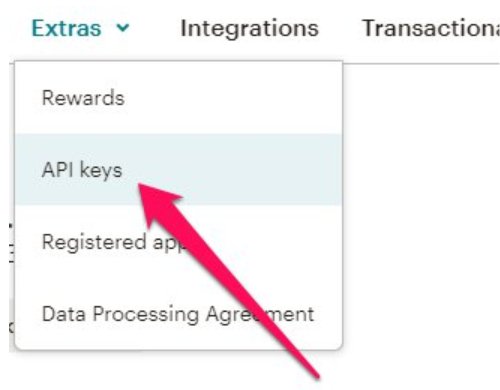
Task: Click the Rewards item under Extras
Action: 178,98
